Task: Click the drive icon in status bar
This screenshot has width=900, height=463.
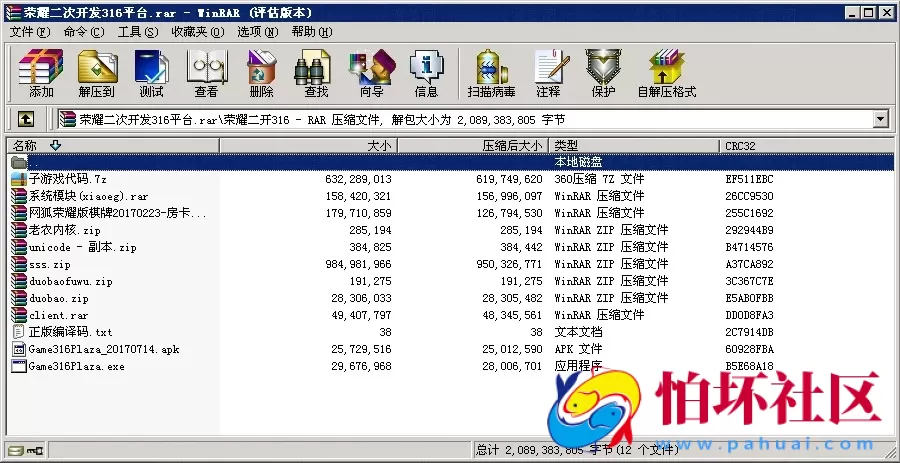Action: [x=17, y=449]
